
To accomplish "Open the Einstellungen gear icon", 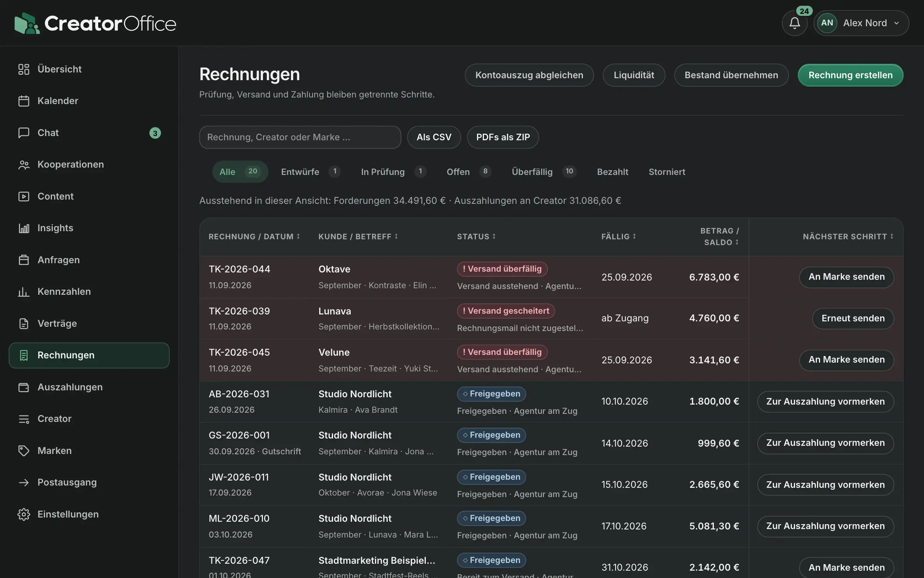I will pyautogui.click(x=24, y=514).
